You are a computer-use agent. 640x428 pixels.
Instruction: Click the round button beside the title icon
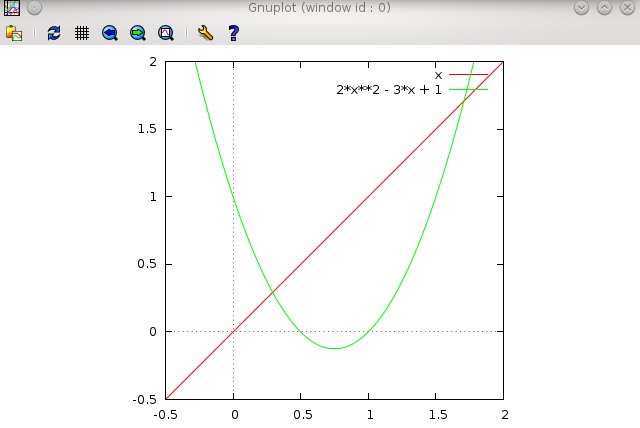coord(32,9)
